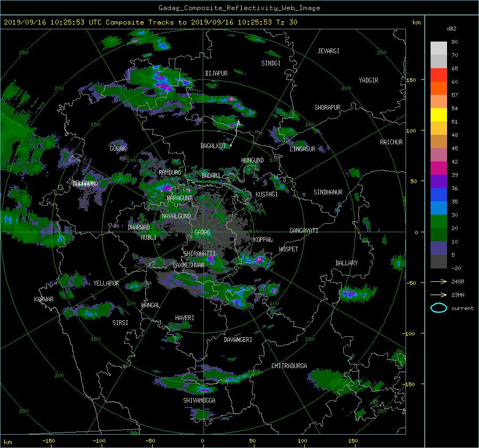Click the white 23MN track arrow in legend
This screenshot has width=479, height=448.
[x=439, y=295]
